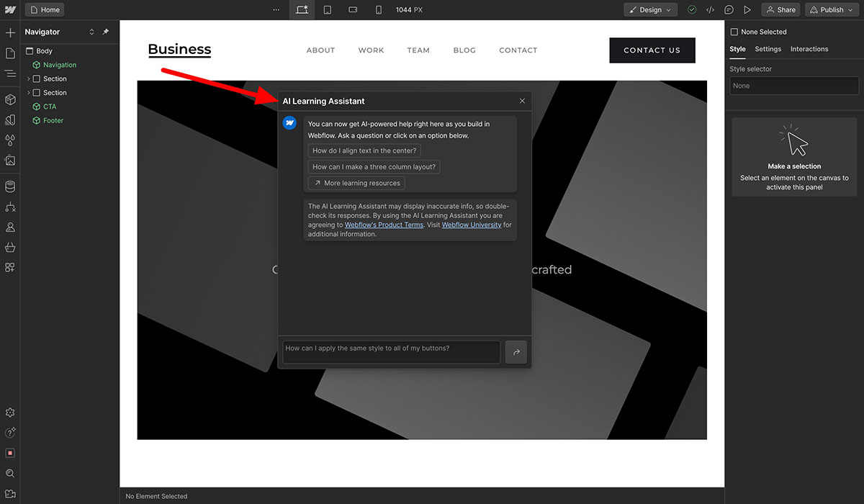Open the CMS Collections database icon

pyautogui.click(x=10, y=187)
